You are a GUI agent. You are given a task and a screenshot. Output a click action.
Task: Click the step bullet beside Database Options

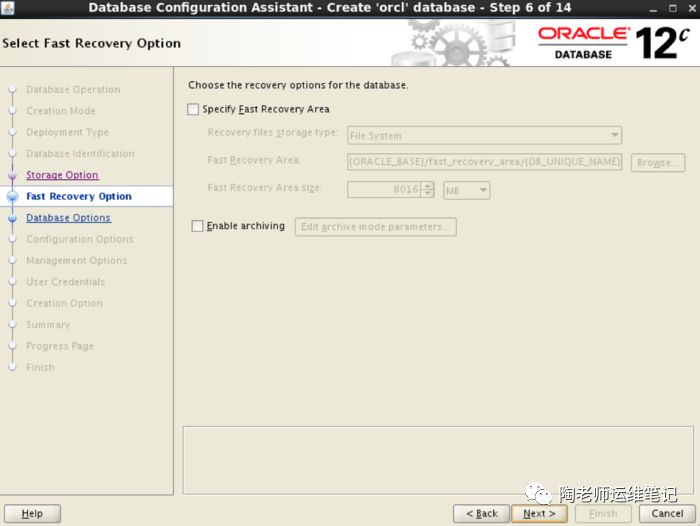pos(12,218)
